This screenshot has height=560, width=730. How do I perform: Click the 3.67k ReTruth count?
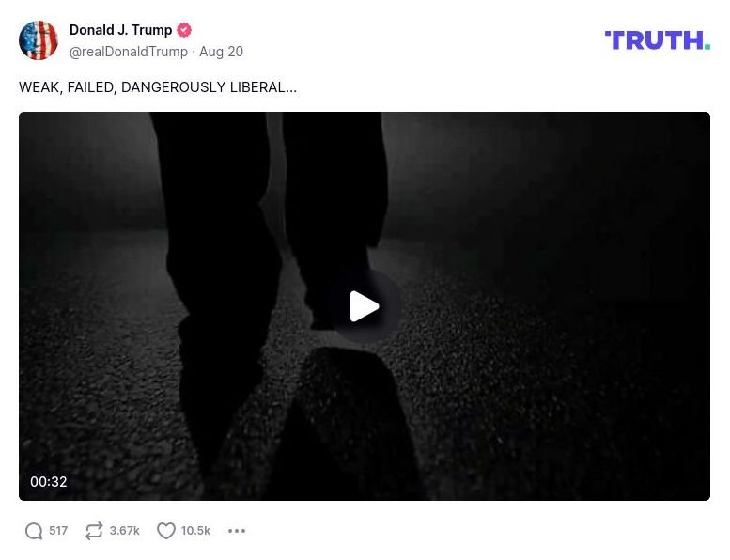pos(124,531)
